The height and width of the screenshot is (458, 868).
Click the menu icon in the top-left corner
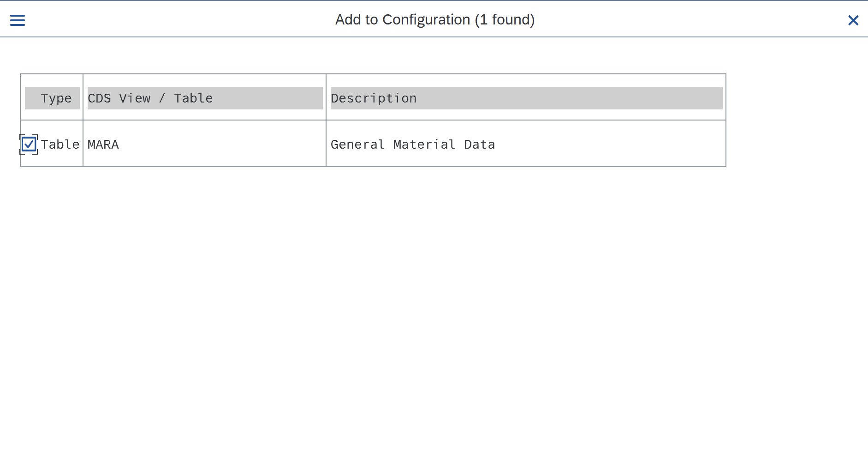coord(17,20)
